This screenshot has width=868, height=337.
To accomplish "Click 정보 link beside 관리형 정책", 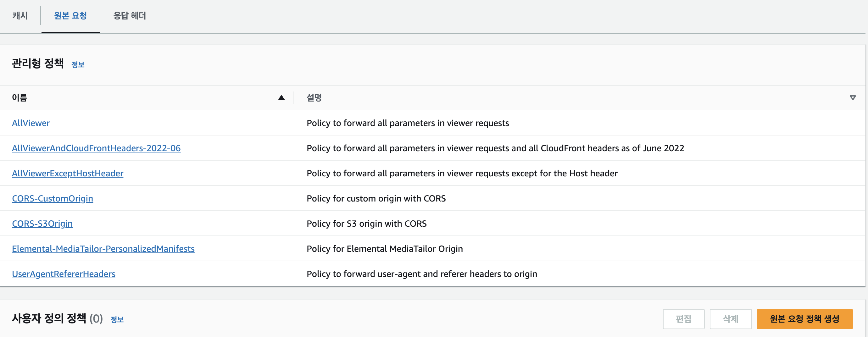I will [x=78, y=65].
